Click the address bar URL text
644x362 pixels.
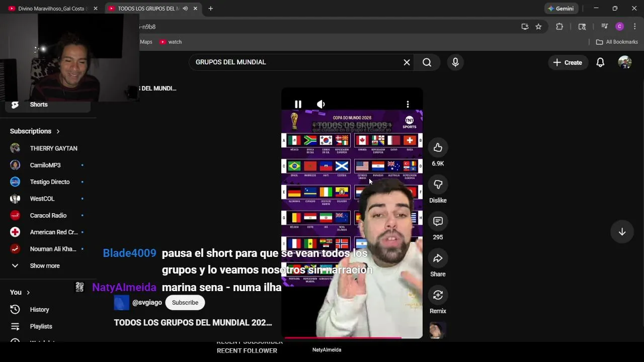(148, 27)
